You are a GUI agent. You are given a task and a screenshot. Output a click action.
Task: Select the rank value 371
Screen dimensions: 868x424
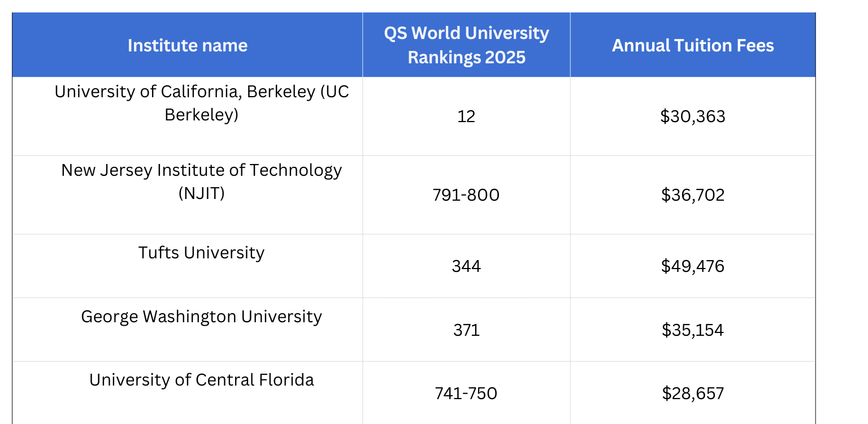tap(466, 330)
